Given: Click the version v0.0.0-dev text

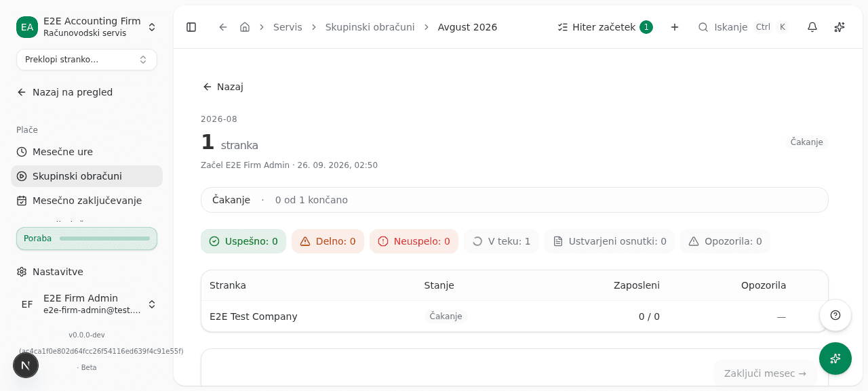Looking at the screenshot, I should [87, 335].
